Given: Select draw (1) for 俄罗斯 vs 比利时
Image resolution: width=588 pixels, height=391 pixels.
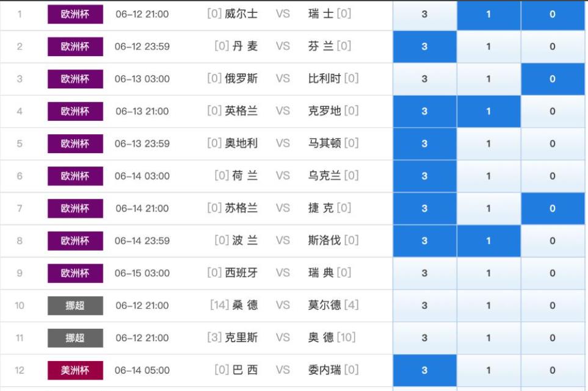Looking at the screenshot, I should tap(488, 79).
